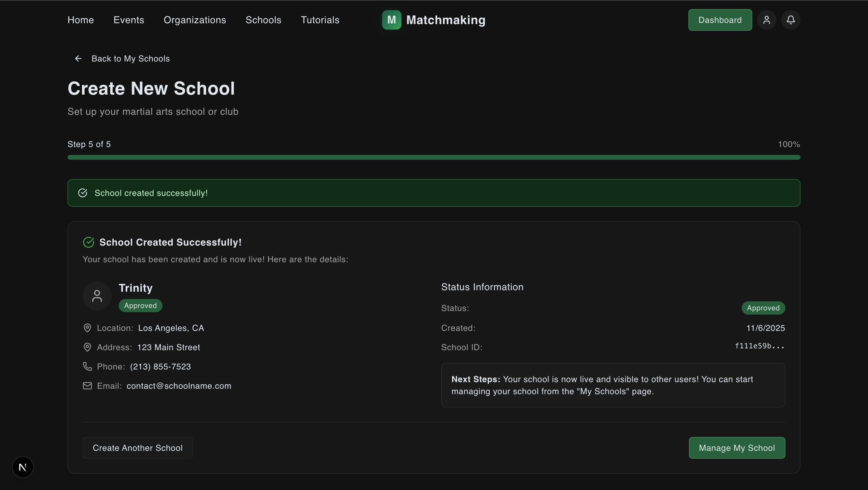Open the Events nav item
This screenshot has width=868, height=490.
[129, 20]
